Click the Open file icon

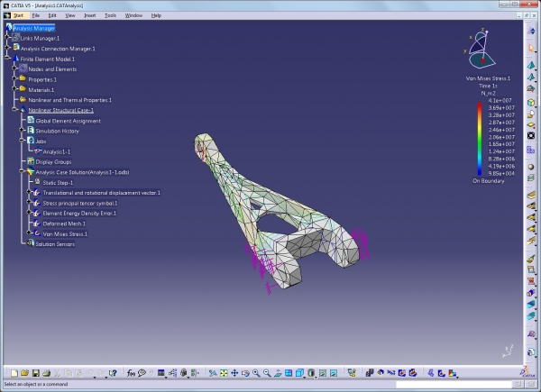click(x=23, y=373)
